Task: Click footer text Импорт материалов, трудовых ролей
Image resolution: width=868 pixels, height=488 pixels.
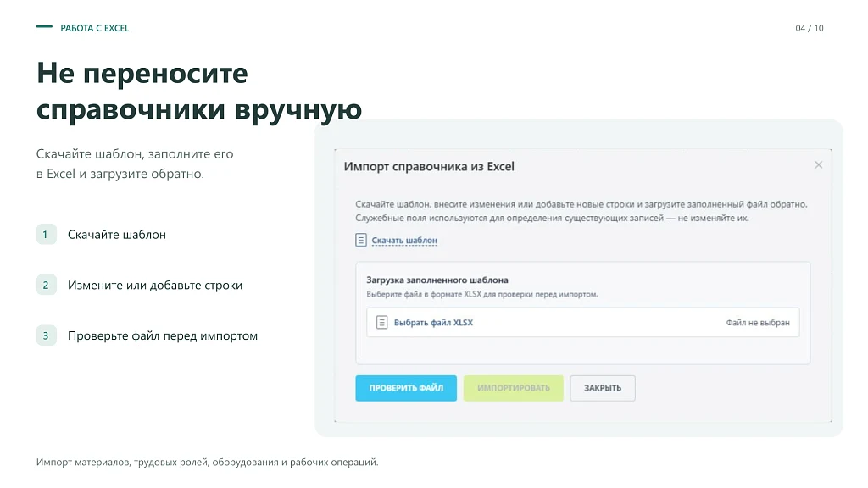Action: pyautogui.click(x=208, y=462)
